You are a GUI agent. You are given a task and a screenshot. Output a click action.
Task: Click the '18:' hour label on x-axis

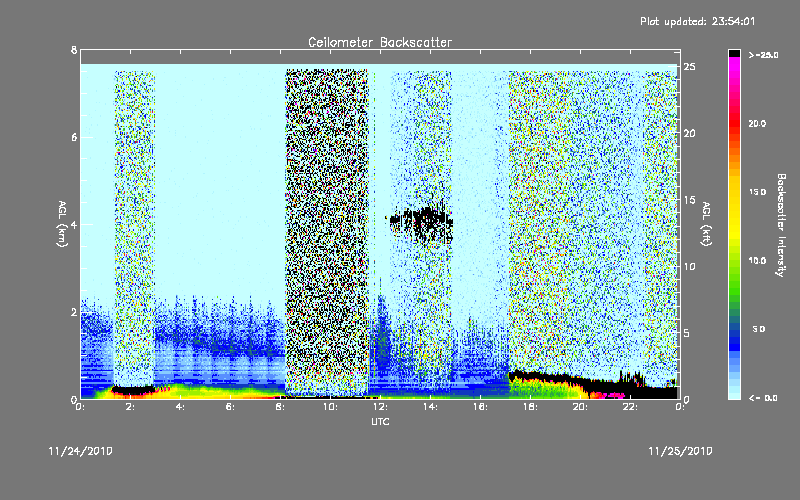coord(530,407)
